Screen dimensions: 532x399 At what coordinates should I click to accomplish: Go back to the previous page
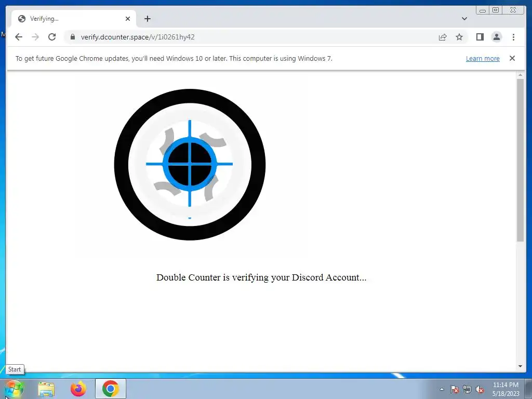tap(19, 37)
